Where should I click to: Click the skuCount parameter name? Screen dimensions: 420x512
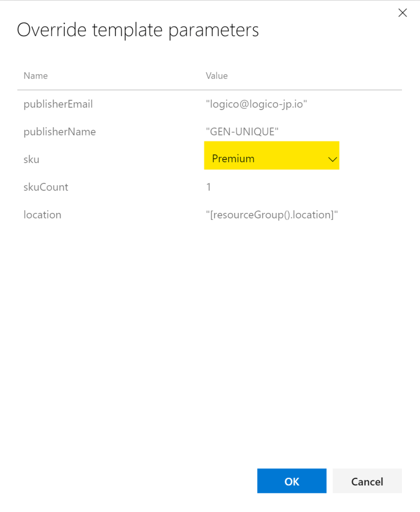46,187
